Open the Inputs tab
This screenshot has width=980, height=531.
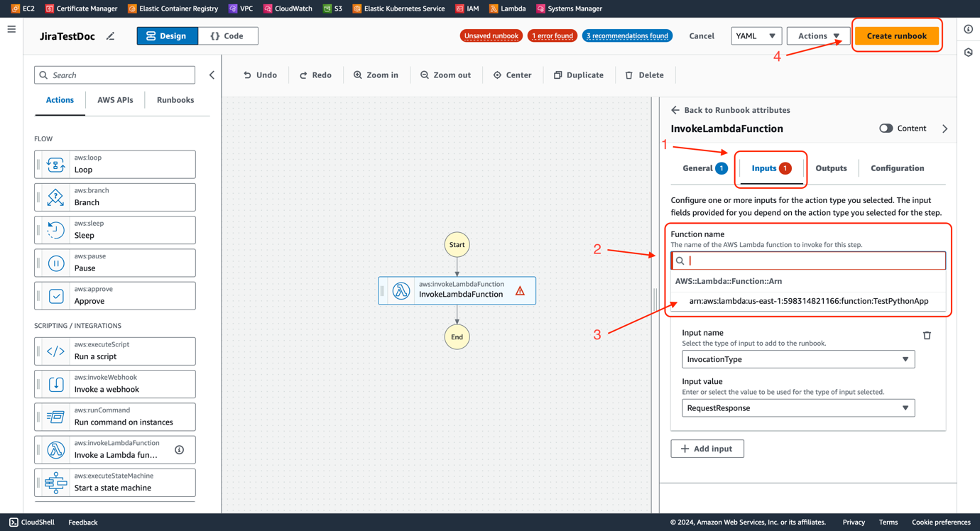click(x=771, y=168)
